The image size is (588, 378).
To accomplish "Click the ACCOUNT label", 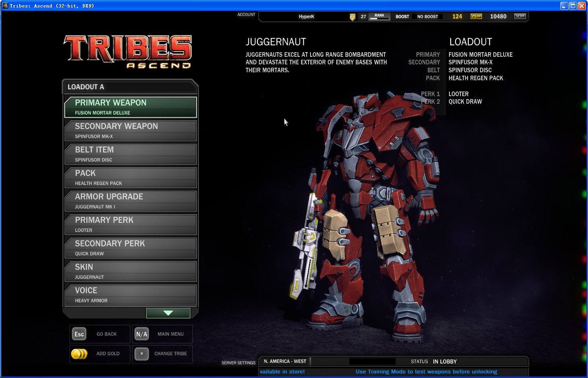I will pyautogui.click(x=246, y=14).
